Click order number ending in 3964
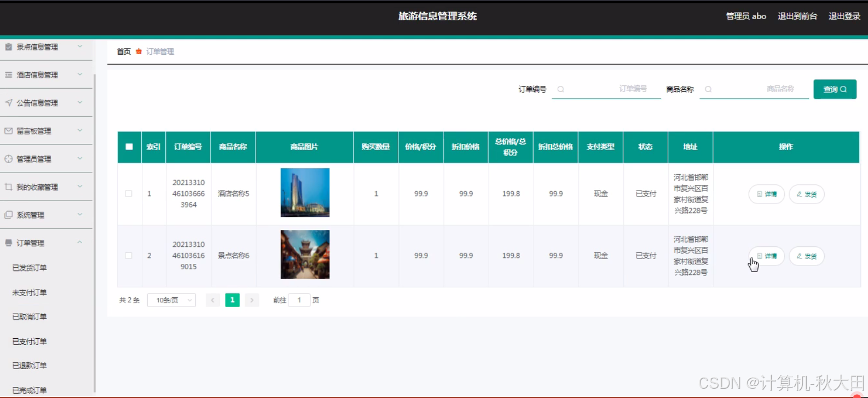Viewport: 868px width, 398px height. 188,194
